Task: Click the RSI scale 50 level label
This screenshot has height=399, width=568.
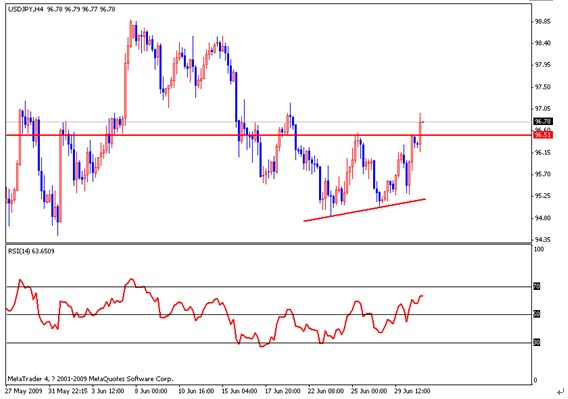Action: pos(537,314)
